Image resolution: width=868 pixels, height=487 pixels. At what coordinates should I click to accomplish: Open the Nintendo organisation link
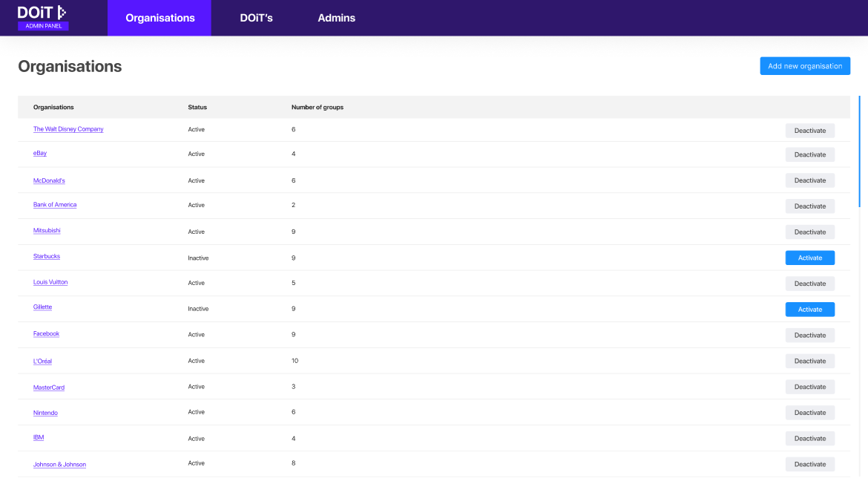pyautogui.click(x=45, y=413)
